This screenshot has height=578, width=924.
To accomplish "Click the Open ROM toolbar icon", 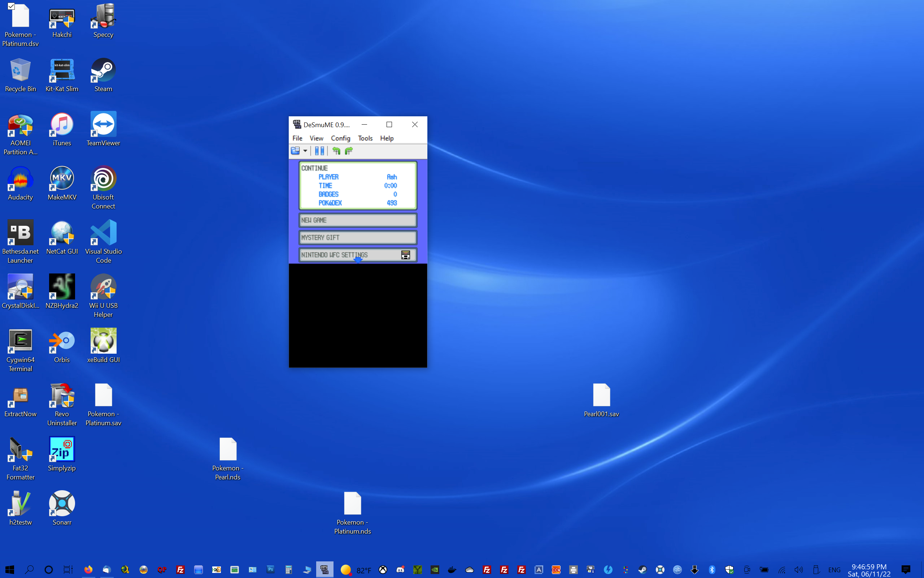I will coord(296,151).
